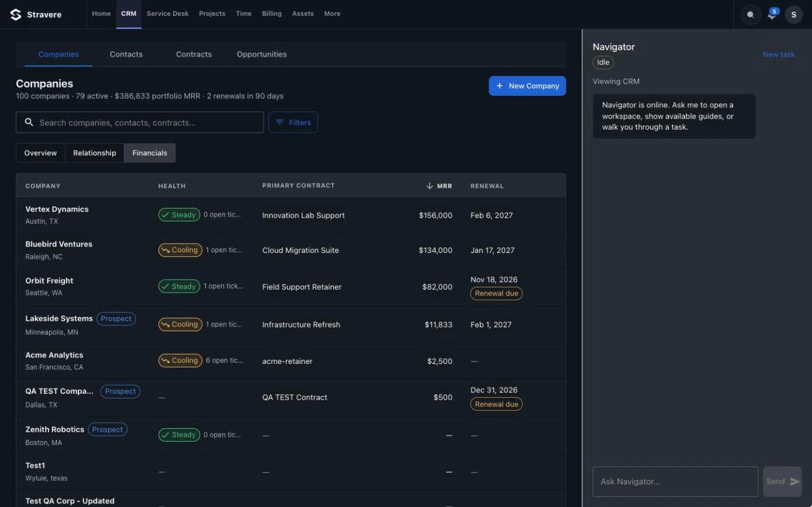Focus the Search companies input field

pyautogui.click(x=140, y=122)
